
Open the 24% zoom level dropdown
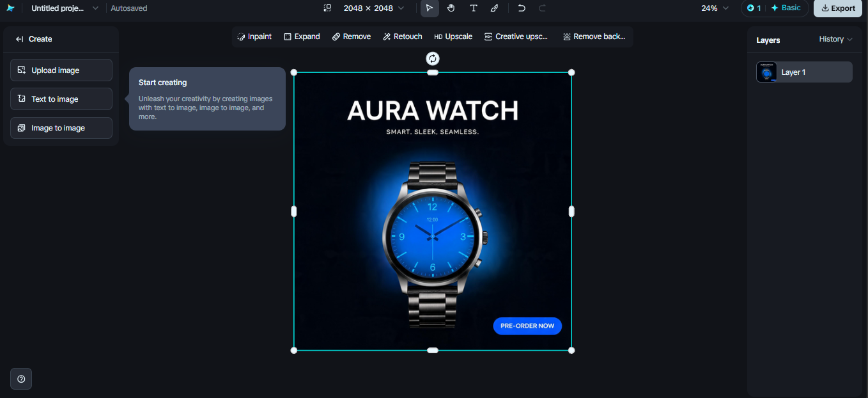point(715,8)
